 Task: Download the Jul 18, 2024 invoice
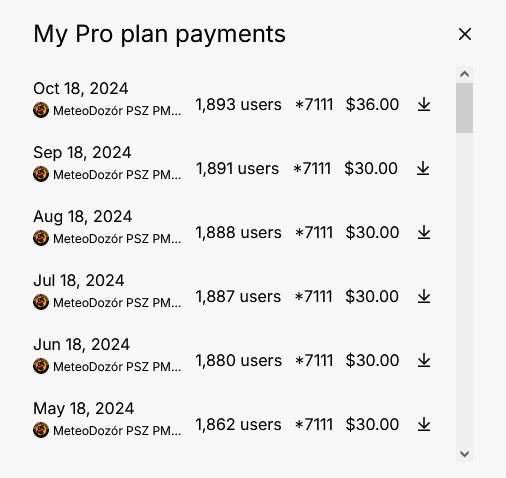pyautogui.click(x=424, y=296)
